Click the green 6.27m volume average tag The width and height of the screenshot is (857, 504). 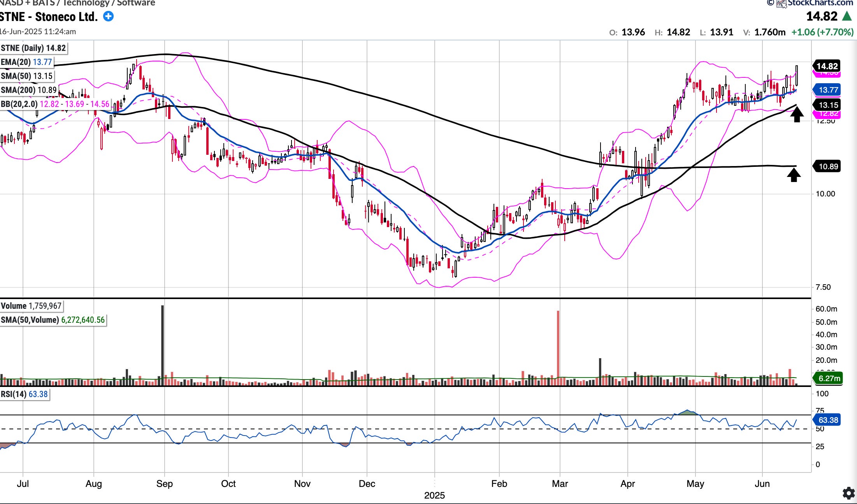829,378
